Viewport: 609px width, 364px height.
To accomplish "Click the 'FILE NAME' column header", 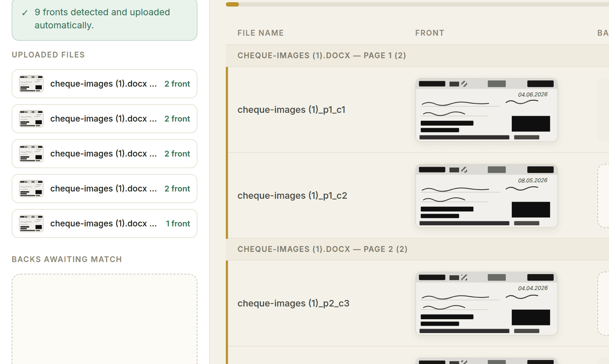I will click(260, 33).
